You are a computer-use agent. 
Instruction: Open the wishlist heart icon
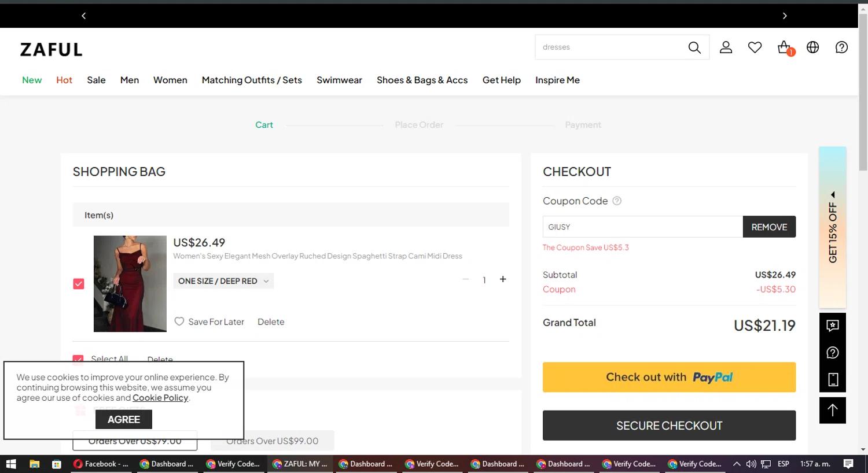755,47
